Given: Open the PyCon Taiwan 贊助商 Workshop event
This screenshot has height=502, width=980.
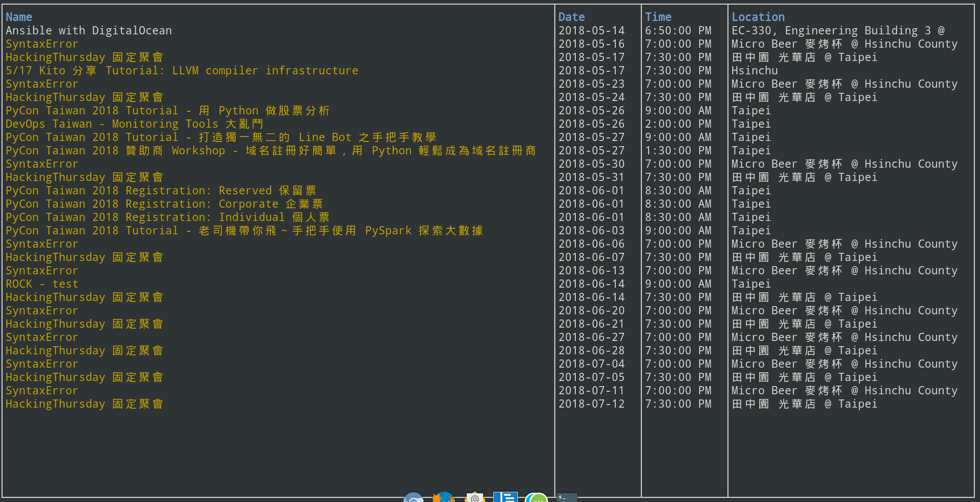Looking at the screenshot, I should coord(270,151).
